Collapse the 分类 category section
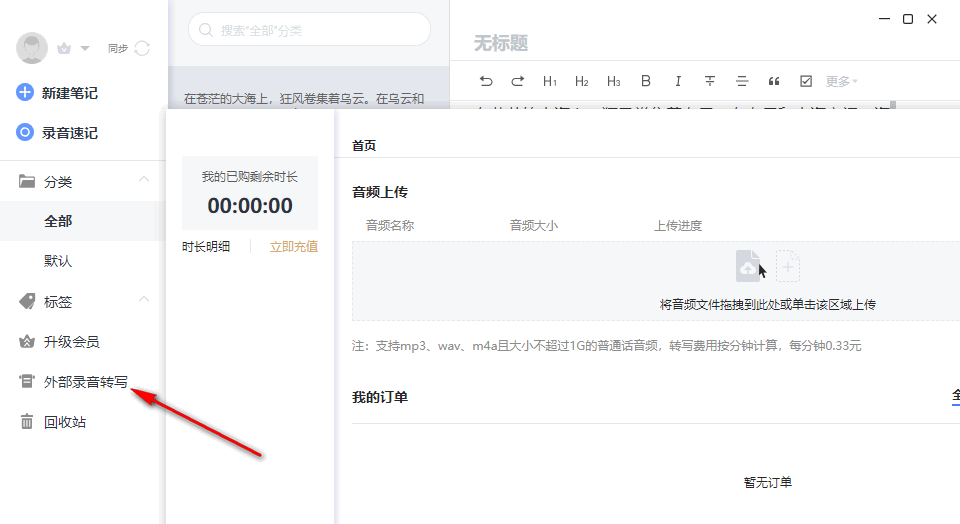This screenshot has height=524, width=960. tap(144, 180)
